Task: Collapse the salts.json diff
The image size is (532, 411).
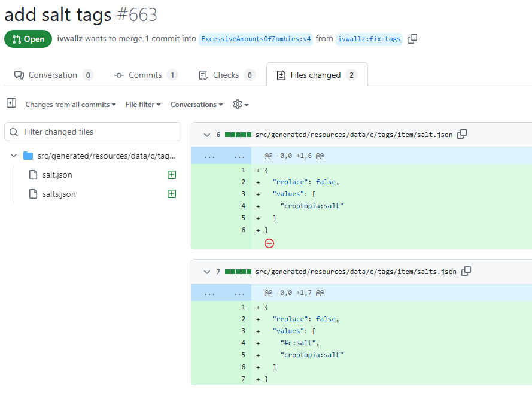Action: tap(207, 272)
